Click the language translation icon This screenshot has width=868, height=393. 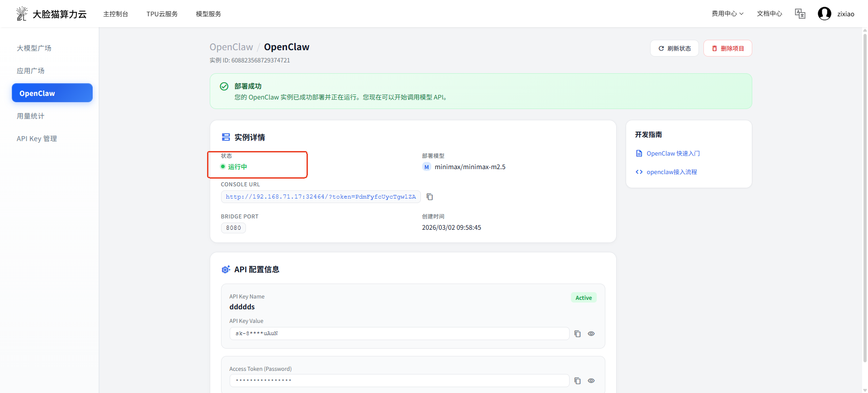tap(800, 14)
